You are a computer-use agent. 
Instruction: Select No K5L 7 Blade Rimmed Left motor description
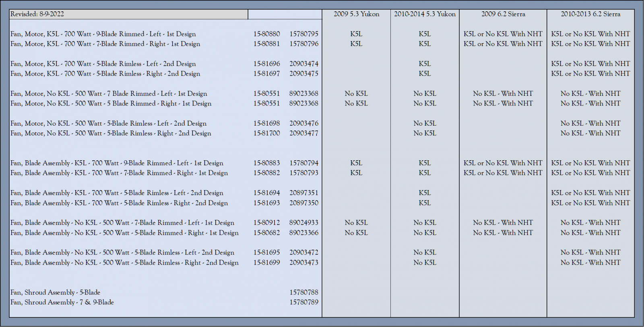point(109,94)
